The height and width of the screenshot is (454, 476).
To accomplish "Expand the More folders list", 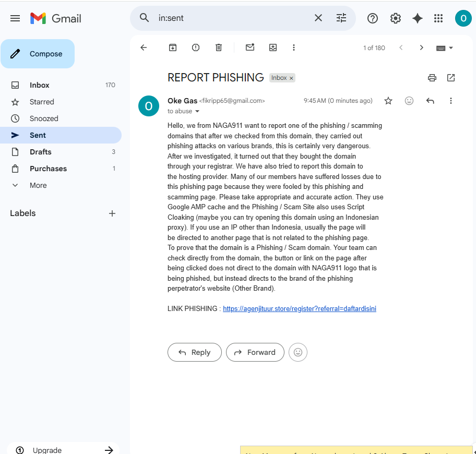I will coord(61,185).
